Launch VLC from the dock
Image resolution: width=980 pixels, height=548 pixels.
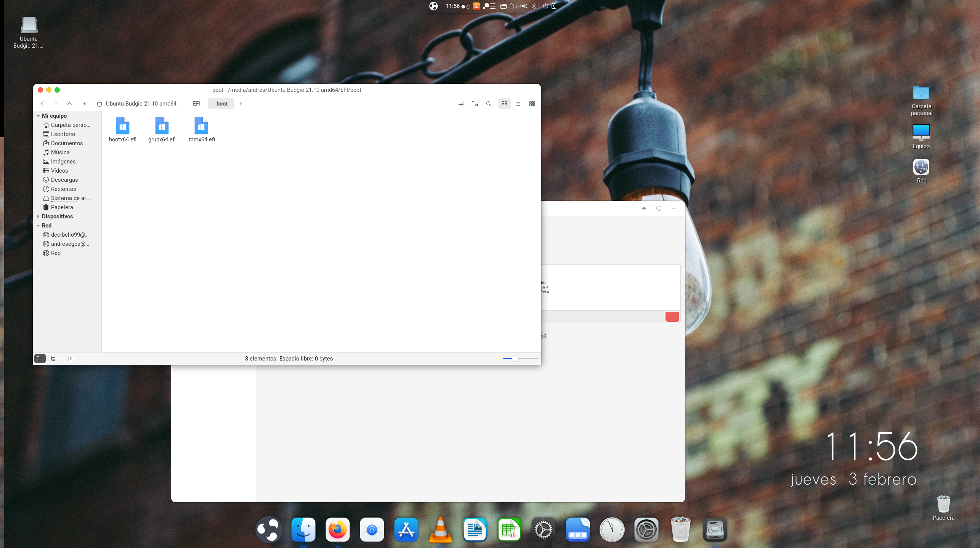click(441, 530)
